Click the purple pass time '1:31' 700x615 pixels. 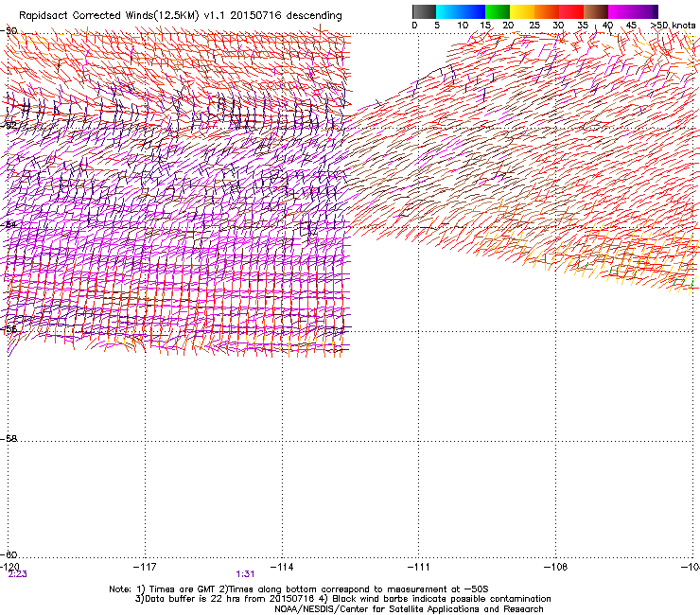tap(245, 574)
